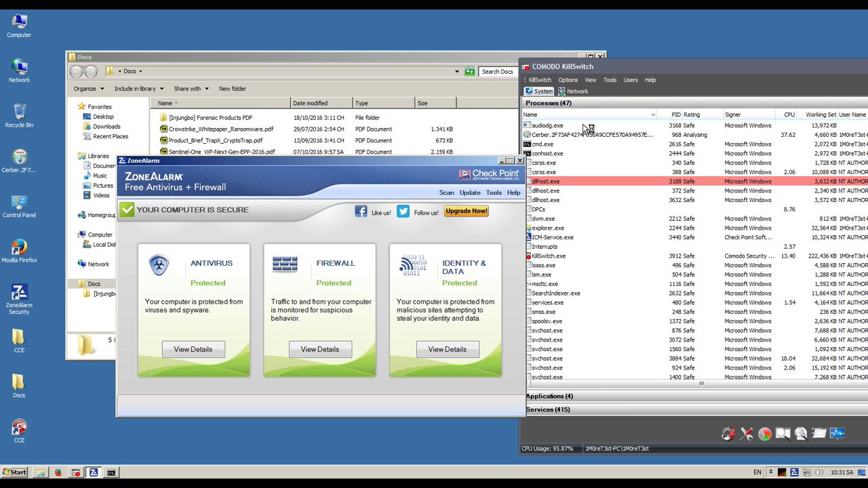The image size is (868, 488).
Task: Open Computer desktop icon
Action: (19, 26)
